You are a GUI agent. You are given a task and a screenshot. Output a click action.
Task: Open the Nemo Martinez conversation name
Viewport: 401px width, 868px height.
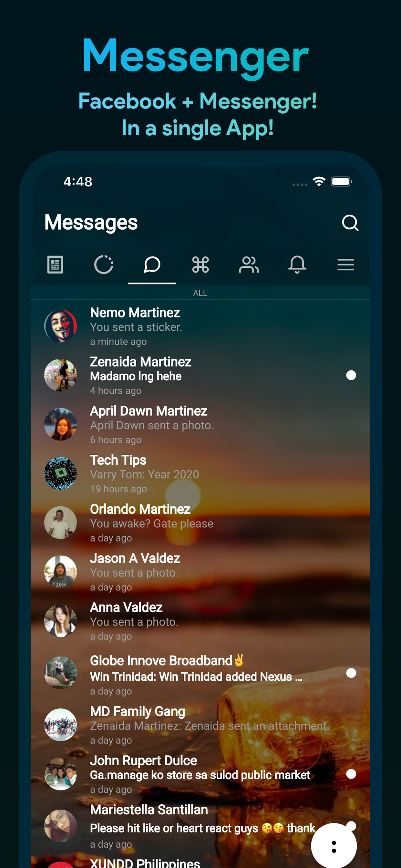135,313
